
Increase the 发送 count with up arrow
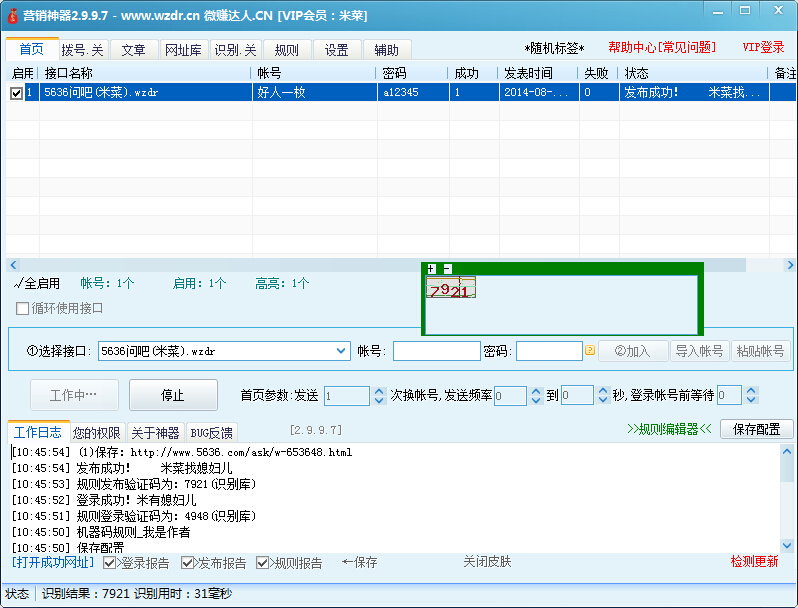coord(379,391)
